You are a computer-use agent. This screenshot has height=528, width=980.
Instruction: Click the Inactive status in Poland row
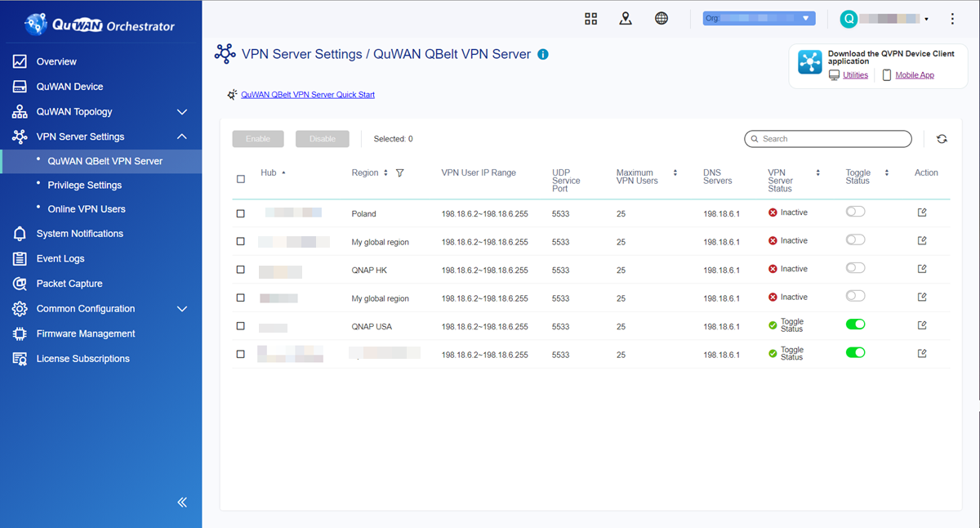coord(788,213)
